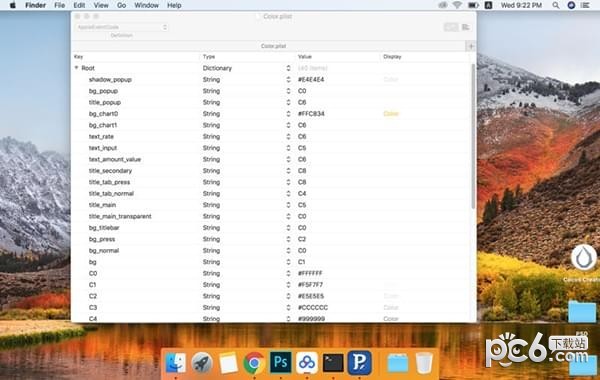Select the title_main_transparent key
This screenshot has width=600, height=380.
[x=120, y=217]
